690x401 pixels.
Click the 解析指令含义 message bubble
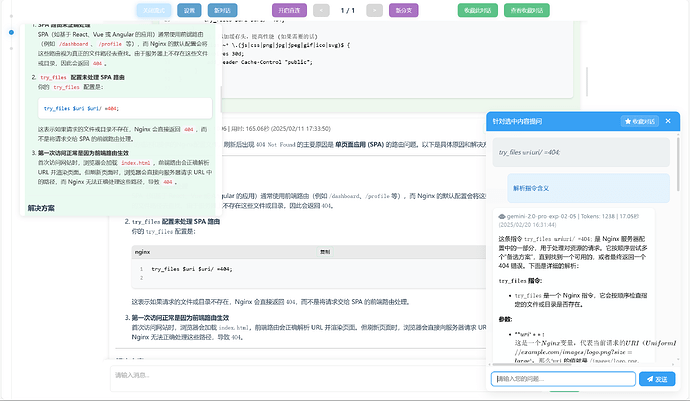point(588,188)
